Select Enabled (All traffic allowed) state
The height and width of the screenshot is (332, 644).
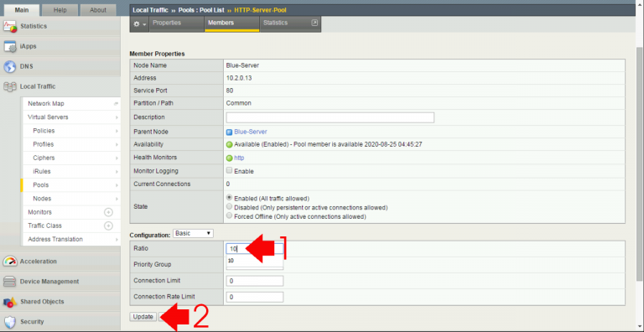pyautogui.click(x=230, y=198)
